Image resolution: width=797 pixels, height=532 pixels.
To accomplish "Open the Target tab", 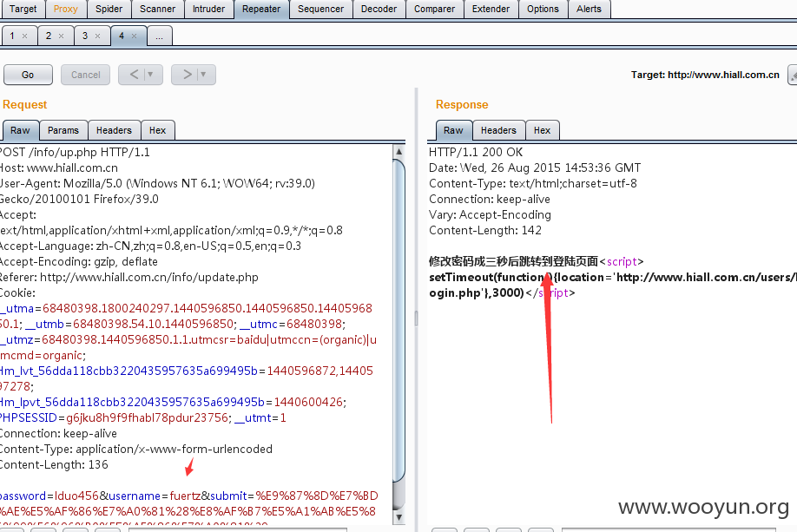I will (22, 10).
